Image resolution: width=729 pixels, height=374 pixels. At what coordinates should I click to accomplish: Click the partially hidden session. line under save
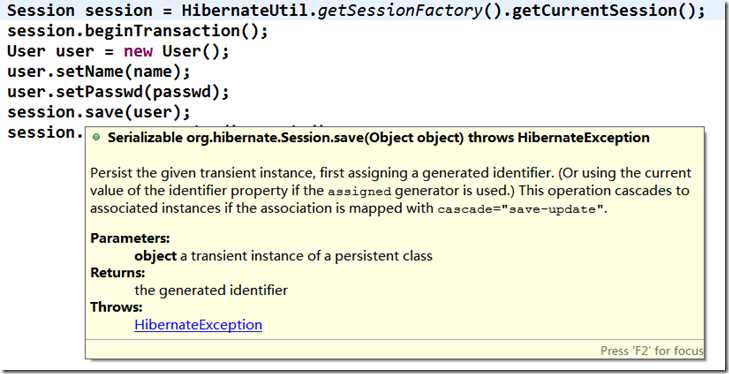coord(45,133)
